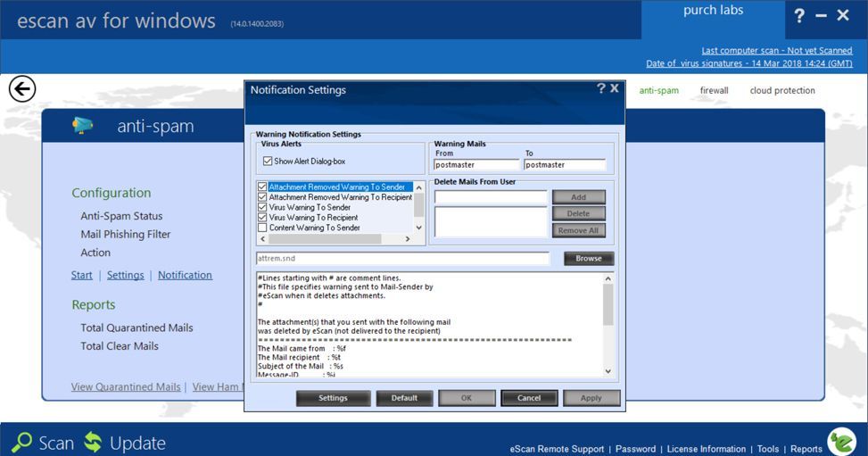
Task: Click the eScan logo icon at bottom right
Action: point(842,442)
